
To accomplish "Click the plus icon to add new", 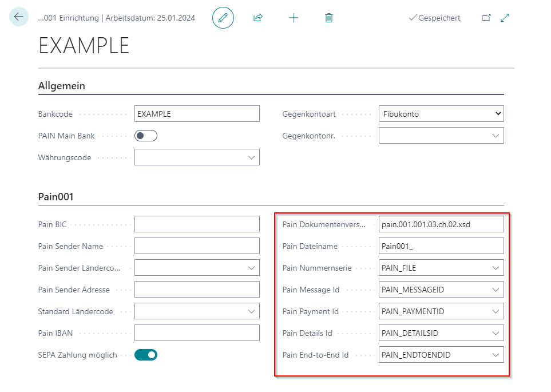I will point(294,18).
